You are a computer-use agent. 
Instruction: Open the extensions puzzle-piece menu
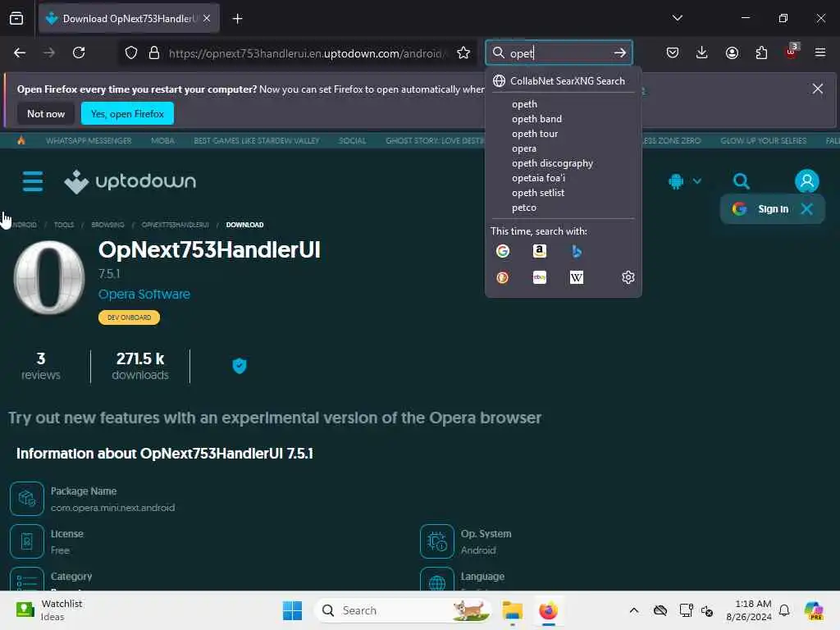(x=761, y=52)
